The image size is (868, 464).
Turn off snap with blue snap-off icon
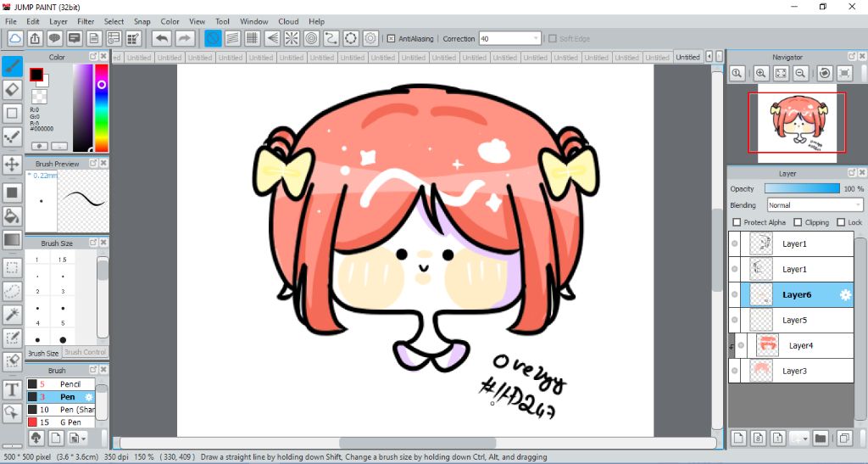[x=213, y=38]
